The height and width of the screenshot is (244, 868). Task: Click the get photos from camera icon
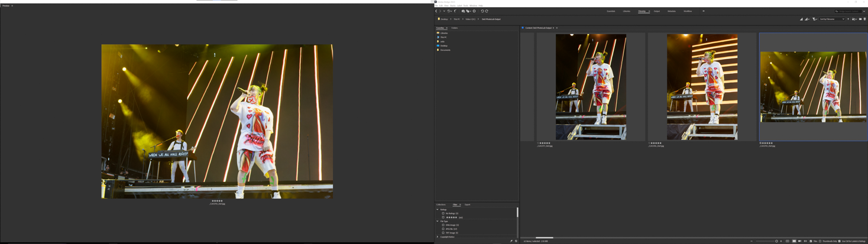click(463, 11)
